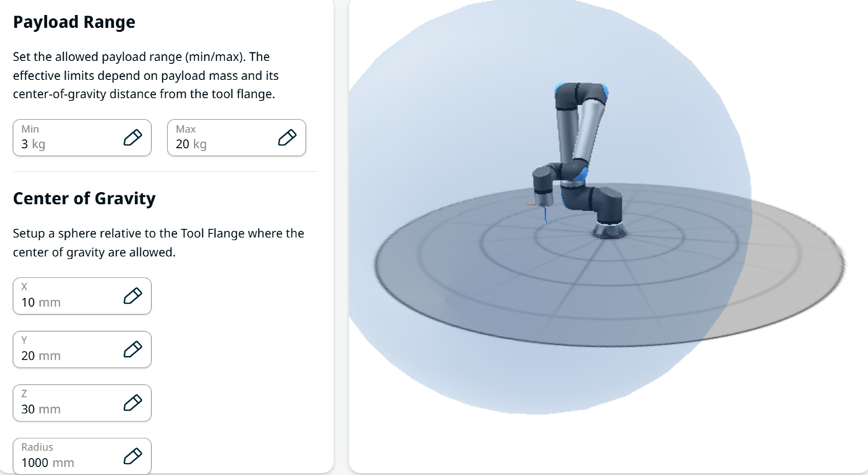The image size is (868, 475).
Task: Click the robot base on floor grid
Action: pyautogui.click(x=608, y=231)
